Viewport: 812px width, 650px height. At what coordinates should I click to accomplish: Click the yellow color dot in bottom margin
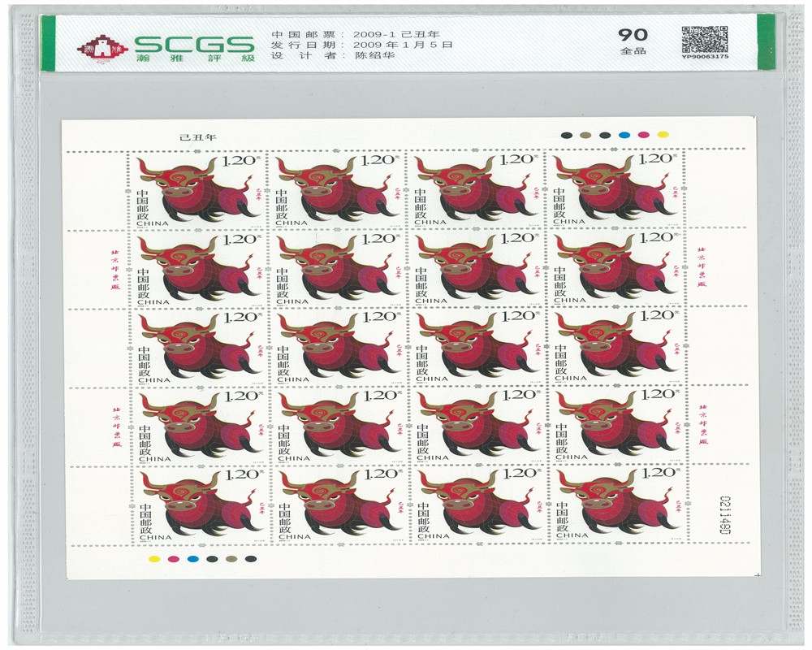click(x=153, y=559)
